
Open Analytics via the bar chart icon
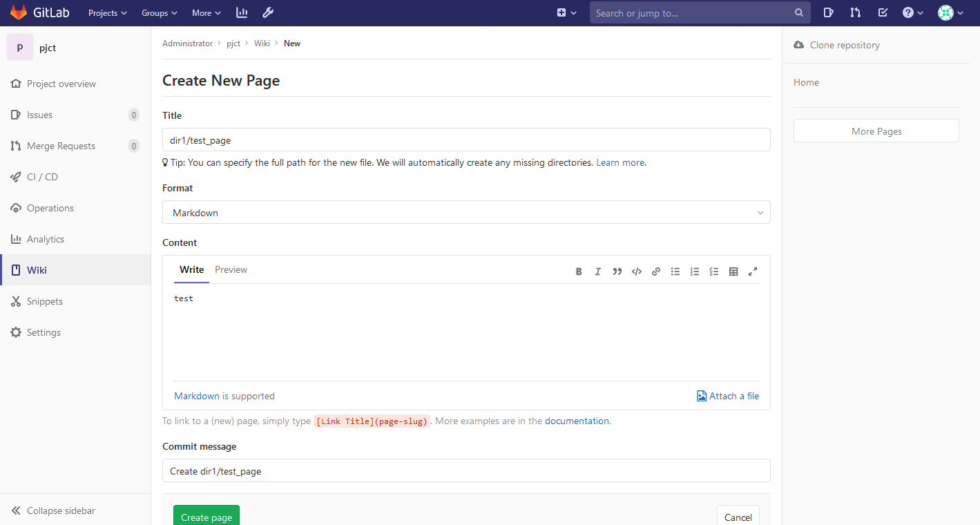[x=241, y=12]
